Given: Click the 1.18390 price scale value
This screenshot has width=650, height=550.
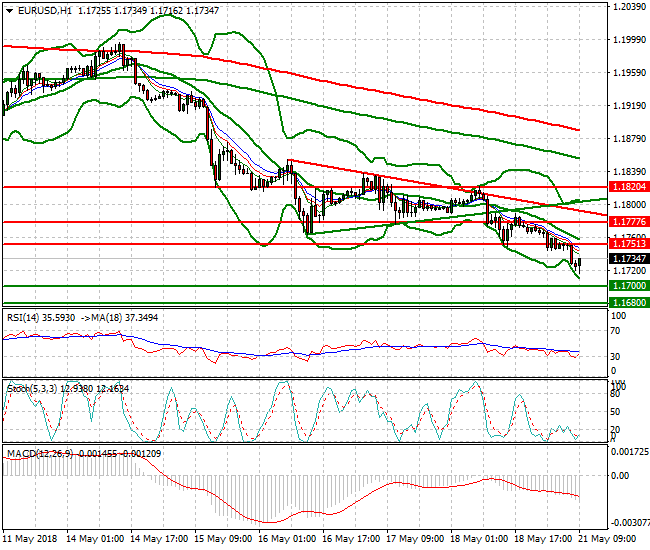Looking at the screenshot, I should (629, 172).
